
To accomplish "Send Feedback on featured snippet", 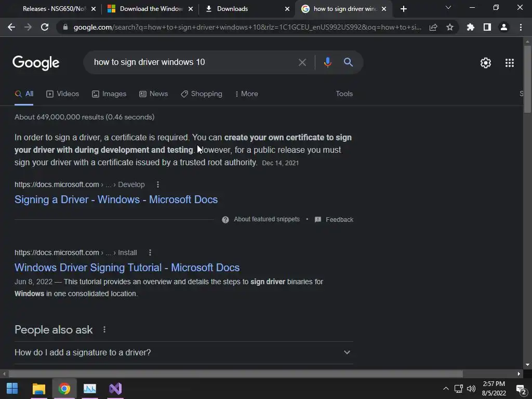I will tap(334, 220).
